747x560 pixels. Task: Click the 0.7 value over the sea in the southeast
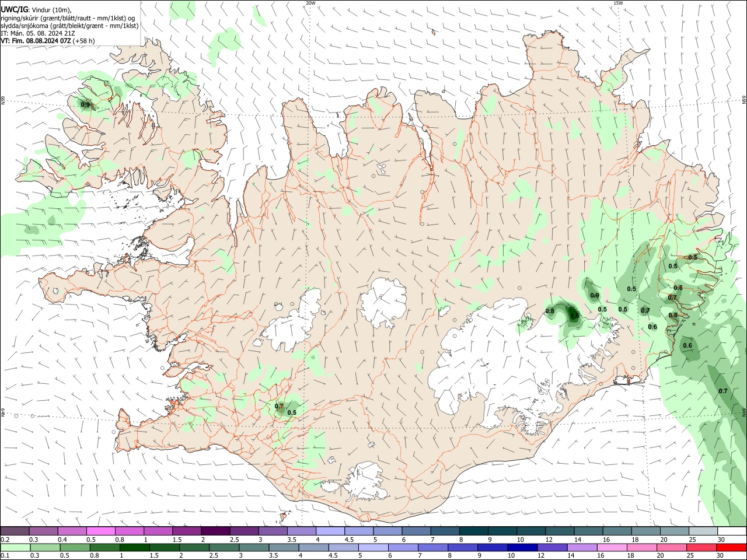click(x=723, y=391)
